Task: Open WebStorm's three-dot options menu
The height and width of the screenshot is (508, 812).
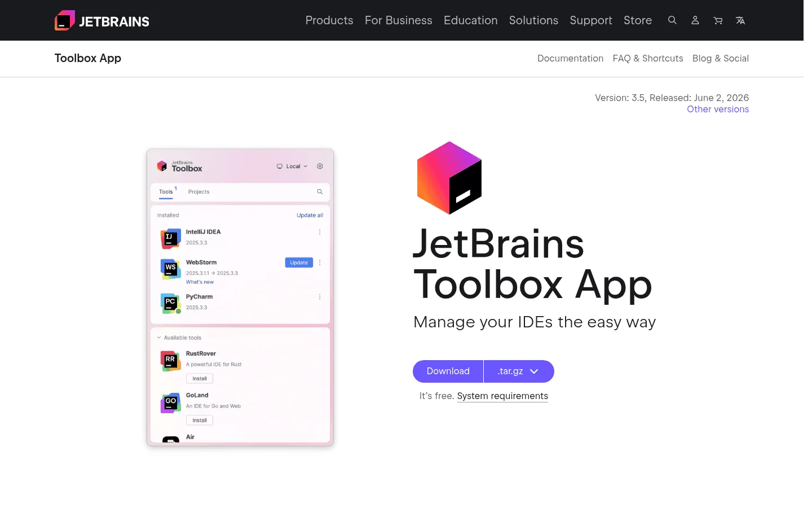Action: [x=320, y=262]
